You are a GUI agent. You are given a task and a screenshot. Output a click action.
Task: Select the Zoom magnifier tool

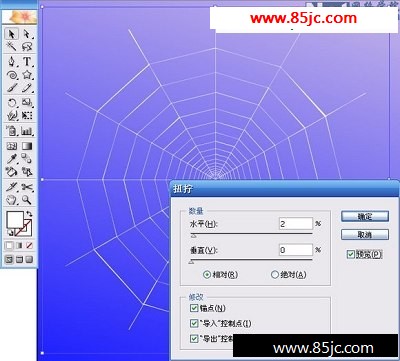(27, 200)
